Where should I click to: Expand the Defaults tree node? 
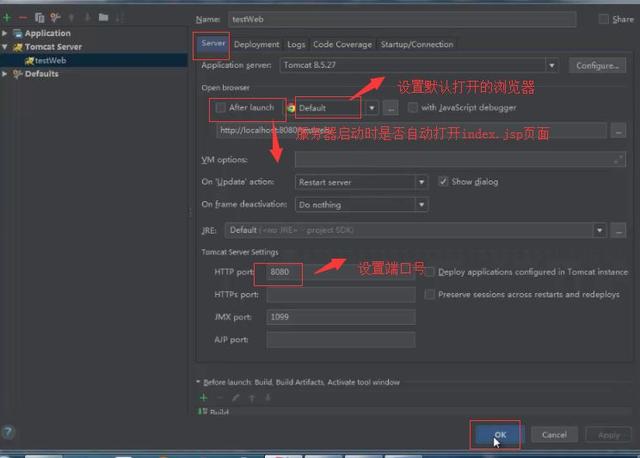click(4, 74)
